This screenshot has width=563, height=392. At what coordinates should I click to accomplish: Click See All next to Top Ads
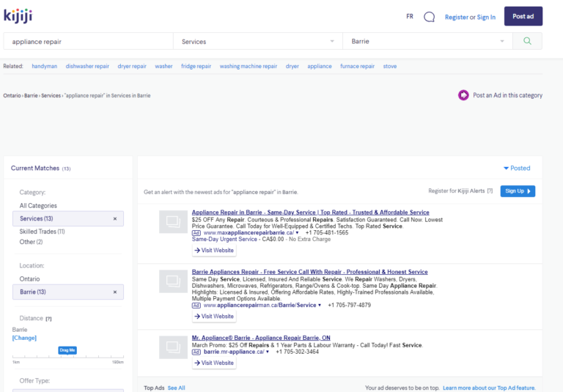pyautogui.click(x=176, y=388)
